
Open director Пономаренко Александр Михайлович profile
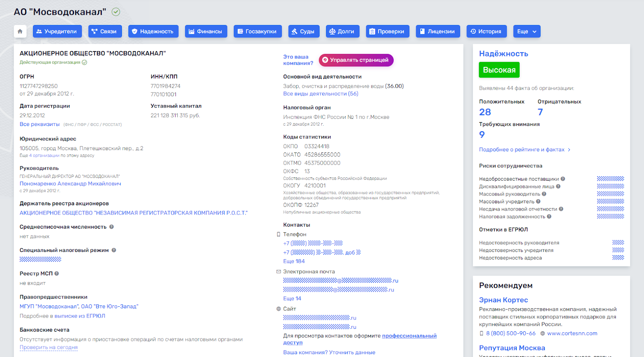click(70, 184)
